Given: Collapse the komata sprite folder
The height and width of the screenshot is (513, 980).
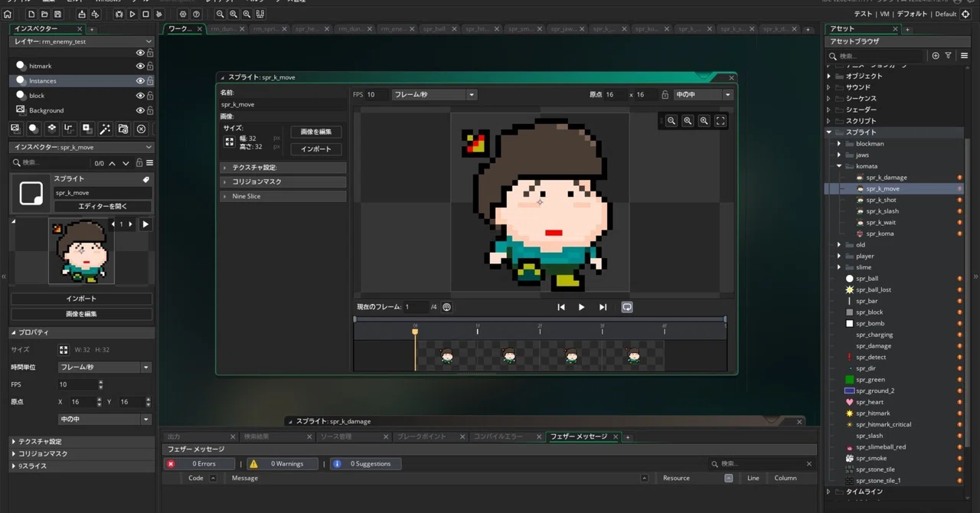Looking at the screenshot, I should pyautogui.click(x=839, y=166).
